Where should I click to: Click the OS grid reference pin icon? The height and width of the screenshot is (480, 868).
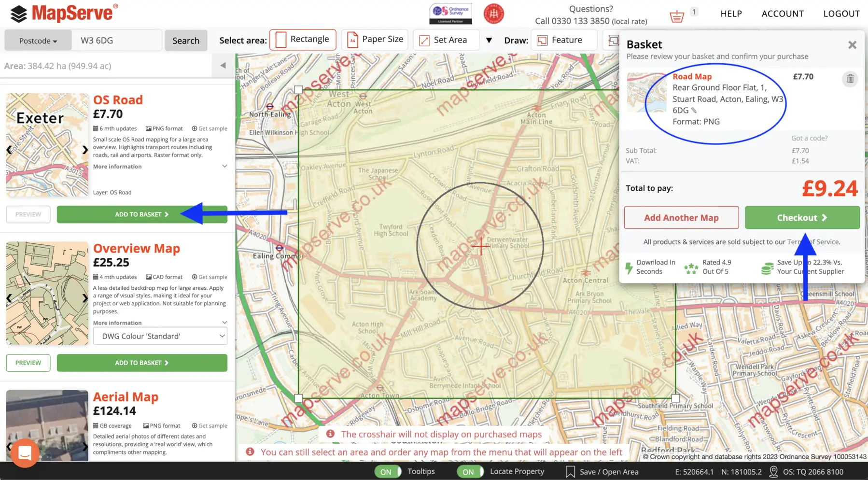773,472
